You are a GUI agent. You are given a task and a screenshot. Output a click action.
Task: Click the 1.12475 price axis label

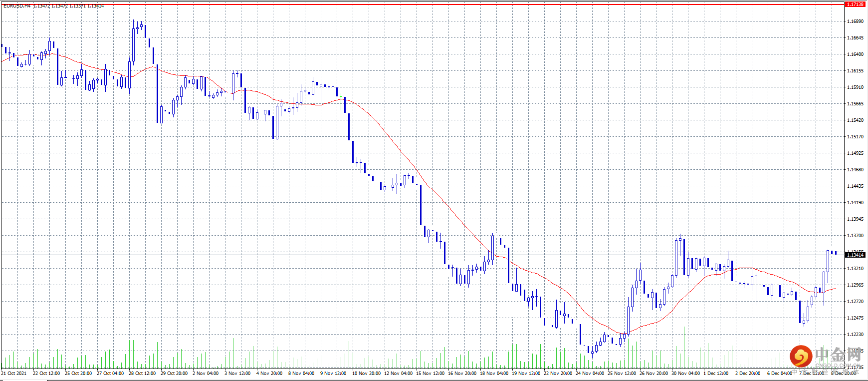pos(855,318)
